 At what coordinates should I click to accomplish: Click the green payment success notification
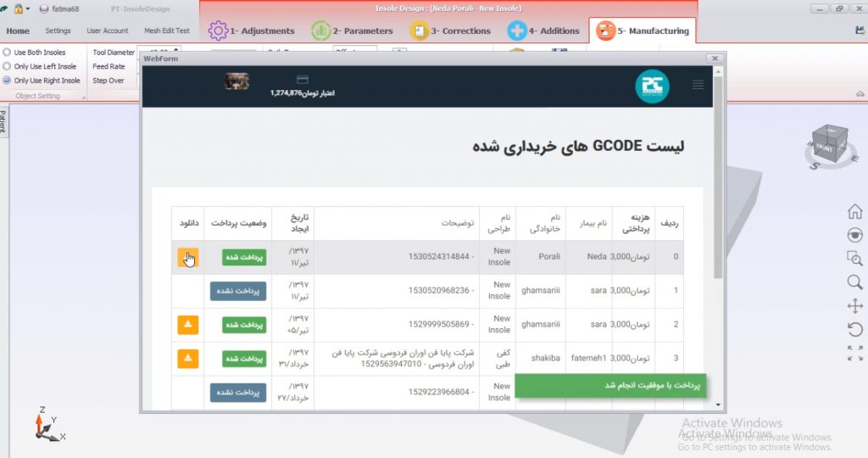[x=610, y=385]
